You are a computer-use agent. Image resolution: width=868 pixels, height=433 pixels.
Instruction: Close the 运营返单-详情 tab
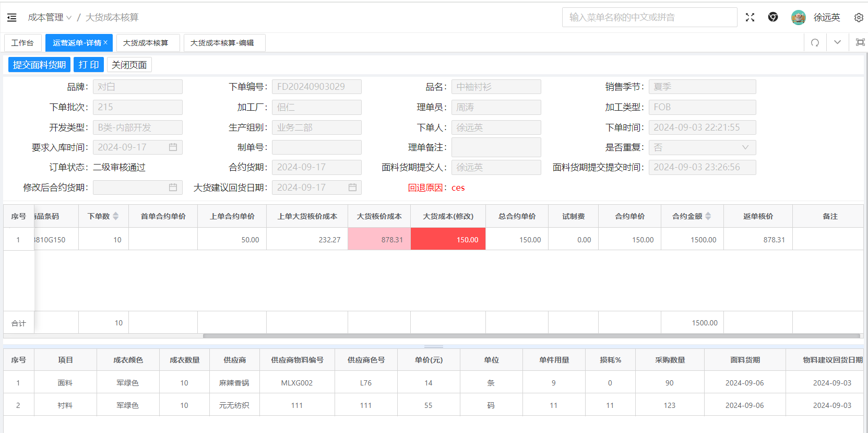[105, 42]
